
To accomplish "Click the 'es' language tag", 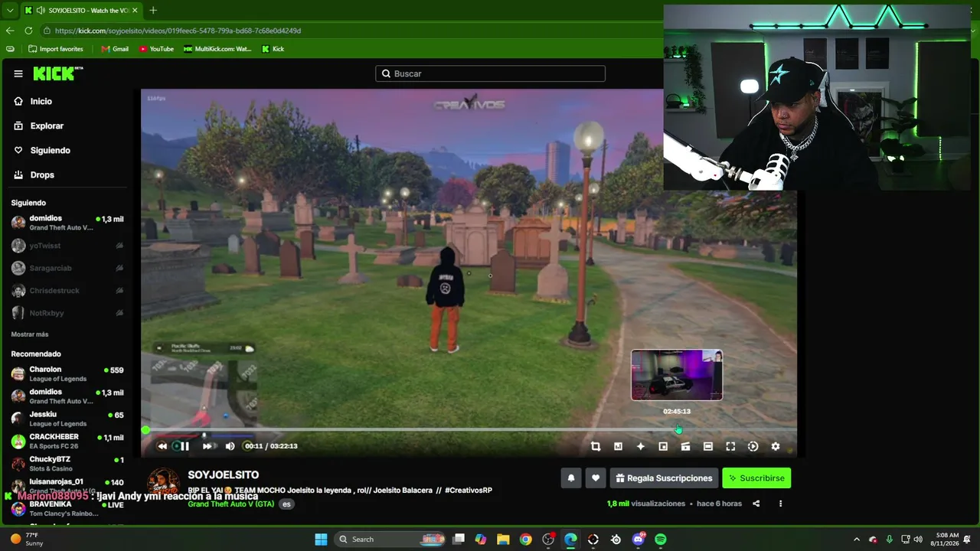I will (x=286, y=504).
